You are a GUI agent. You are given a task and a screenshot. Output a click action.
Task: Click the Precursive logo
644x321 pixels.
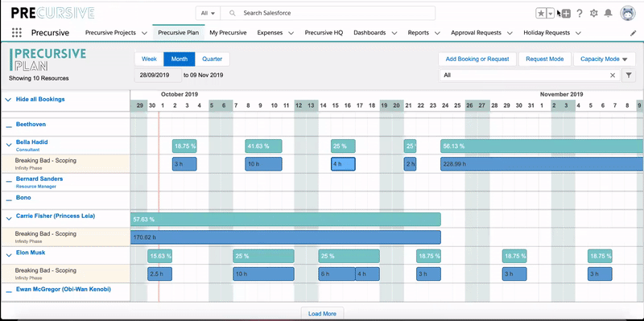coord(52,13)
